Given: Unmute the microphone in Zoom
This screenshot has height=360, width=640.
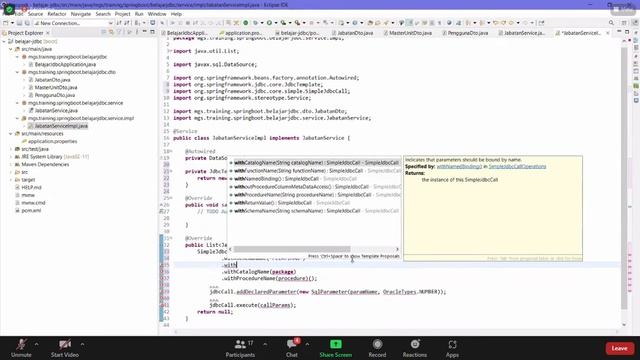Looking at the screenshot, I should pos(21,348).
